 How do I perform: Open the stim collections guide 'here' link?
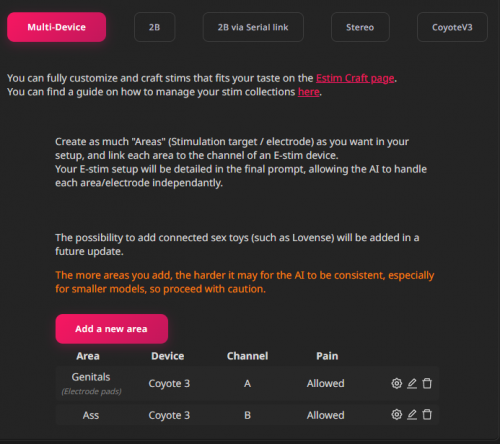pyautogui.click(x=309, y=92)
